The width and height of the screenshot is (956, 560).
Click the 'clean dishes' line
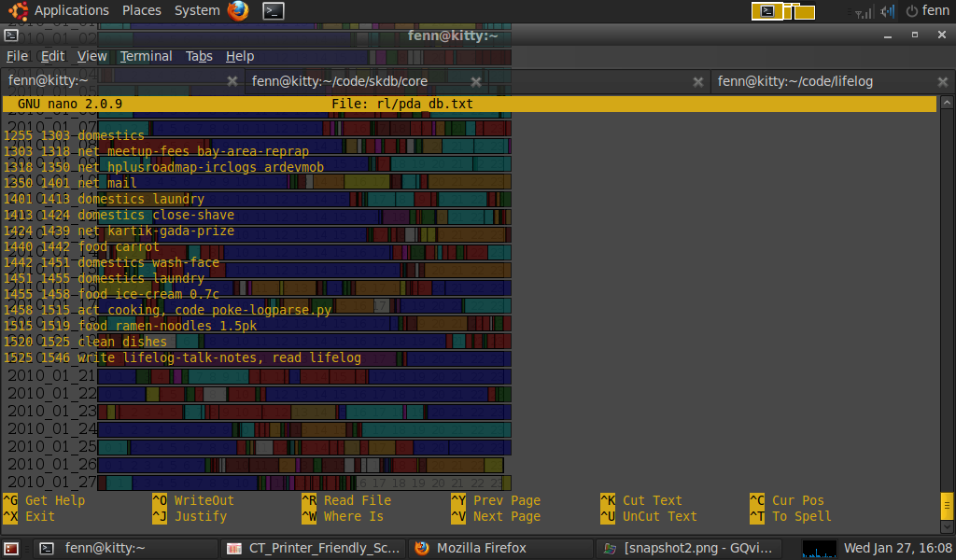[85, 342]
